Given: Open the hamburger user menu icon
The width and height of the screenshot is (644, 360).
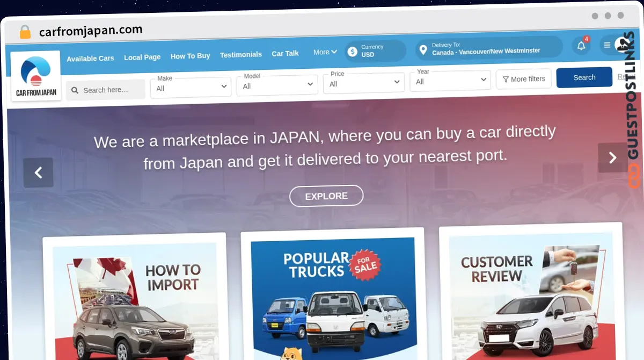Looking at the screenshot, I should click(607, 45).
